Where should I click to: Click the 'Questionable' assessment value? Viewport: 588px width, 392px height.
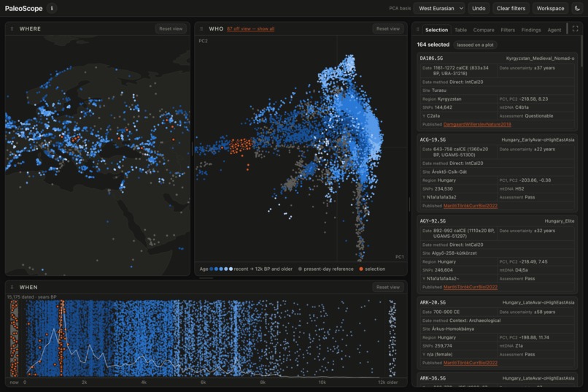point(539,116)
